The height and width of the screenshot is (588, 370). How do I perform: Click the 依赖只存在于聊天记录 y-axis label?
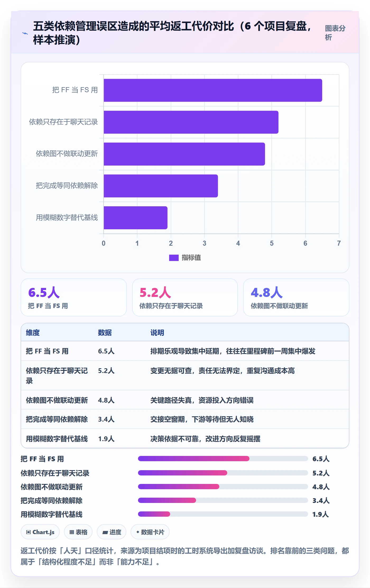pos(63,122)
